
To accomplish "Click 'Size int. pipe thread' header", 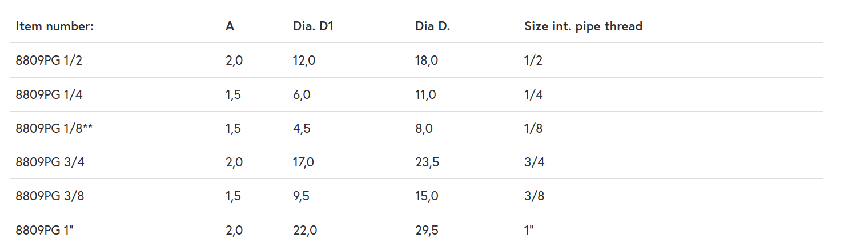I will (x=583, y=26).
